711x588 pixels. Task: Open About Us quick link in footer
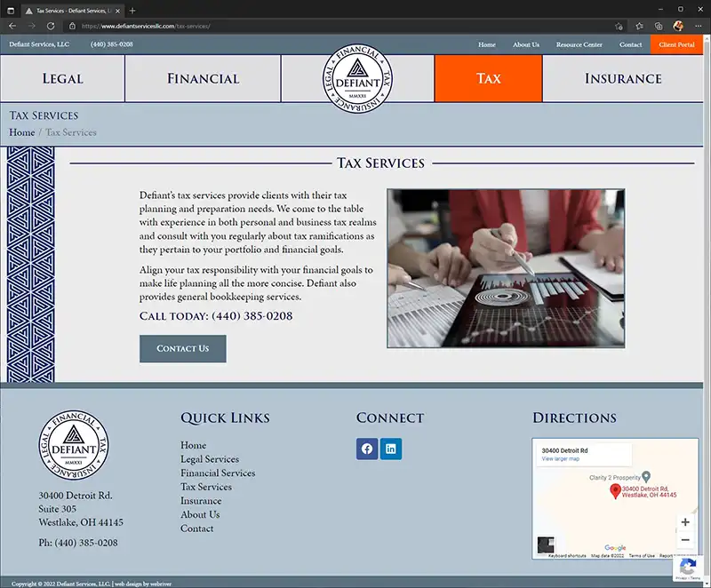(x=200, y=514)
